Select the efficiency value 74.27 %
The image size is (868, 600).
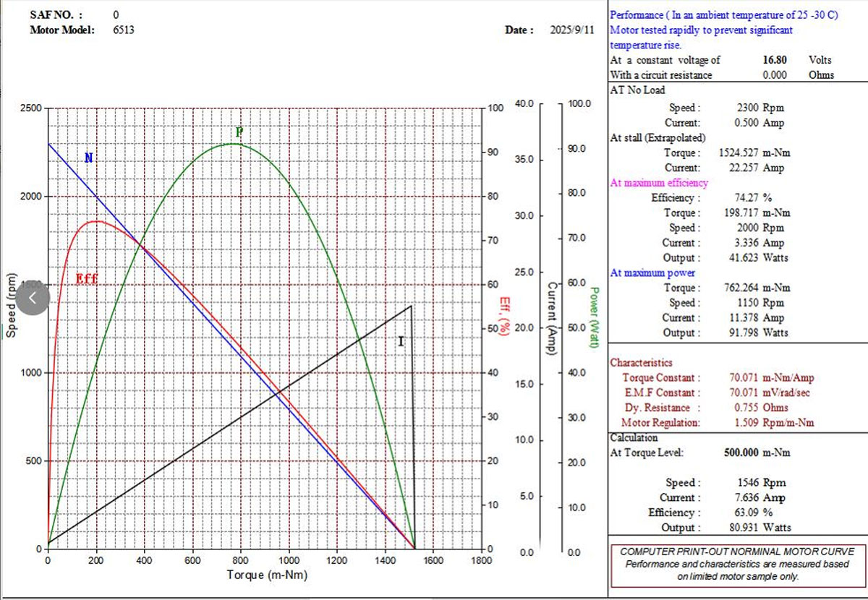(754, 198)
